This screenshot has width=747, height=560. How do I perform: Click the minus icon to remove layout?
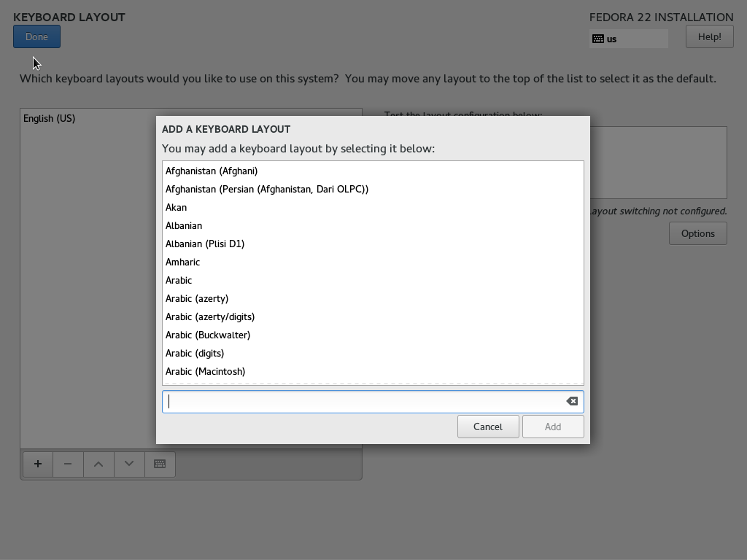point(68,464)
